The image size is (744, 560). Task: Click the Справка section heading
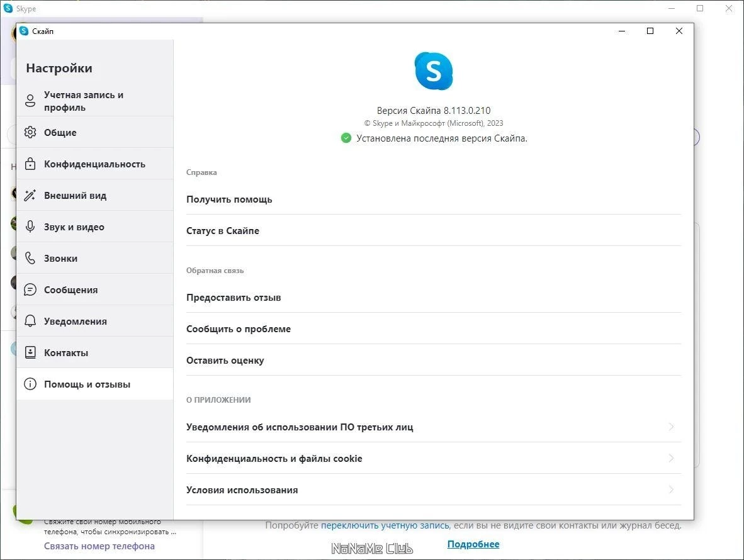201,172
